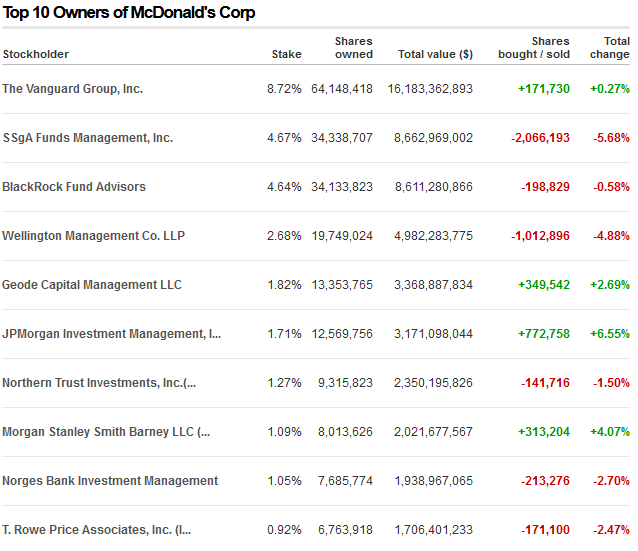The image size is (638, 551).
Task: Click shares owned value 9,315,823
Action: tap(345, 383)
